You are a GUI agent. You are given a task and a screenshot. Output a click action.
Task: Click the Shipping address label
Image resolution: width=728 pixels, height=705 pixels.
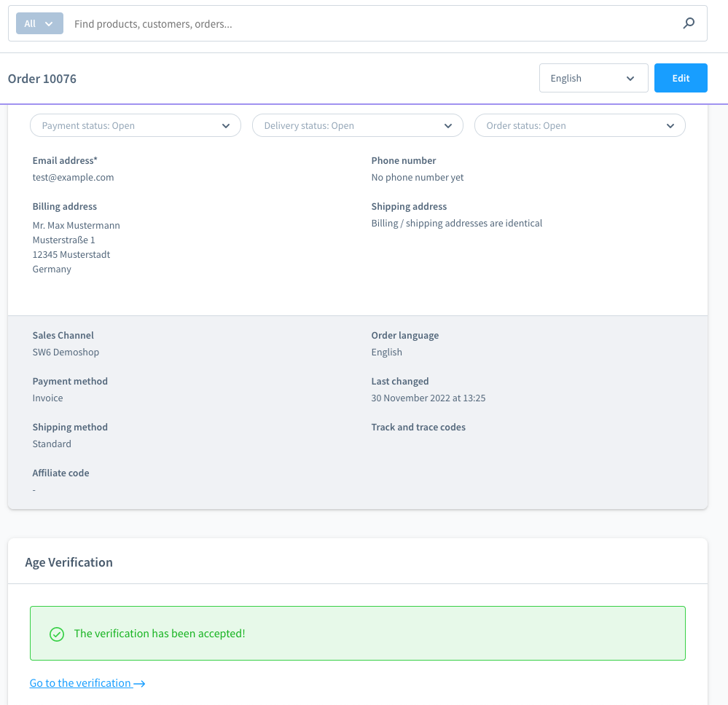[409, 207]
